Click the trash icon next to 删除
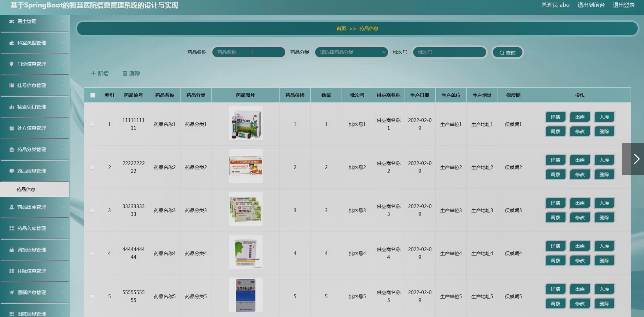The height and width of the screenshot is (317, 644). click(x=125, y=73)
